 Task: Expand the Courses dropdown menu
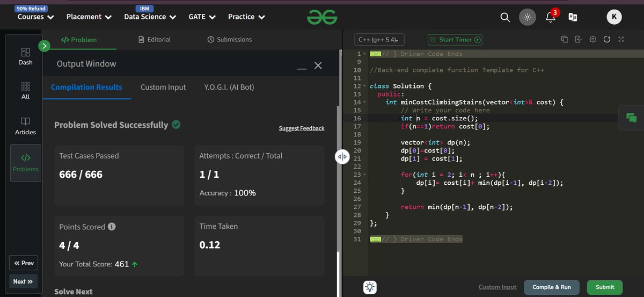pos(36,17)
